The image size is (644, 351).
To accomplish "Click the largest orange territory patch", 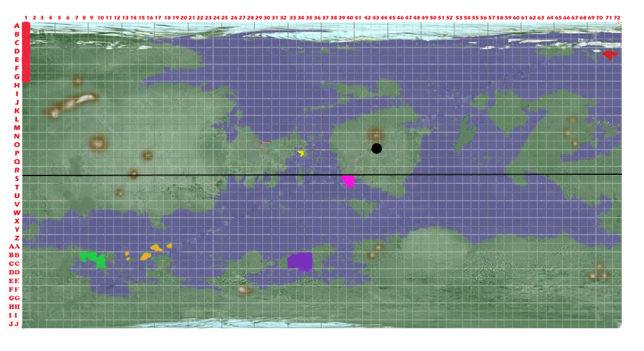I will (146, 256).
